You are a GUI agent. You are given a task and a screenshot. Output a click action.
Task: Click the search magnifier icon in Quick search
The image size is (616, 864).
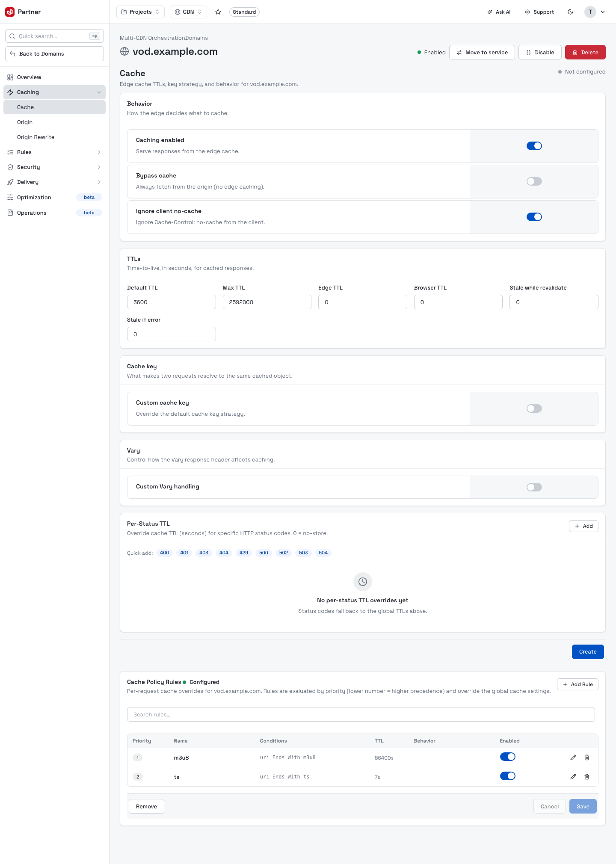tap(12, 36)
